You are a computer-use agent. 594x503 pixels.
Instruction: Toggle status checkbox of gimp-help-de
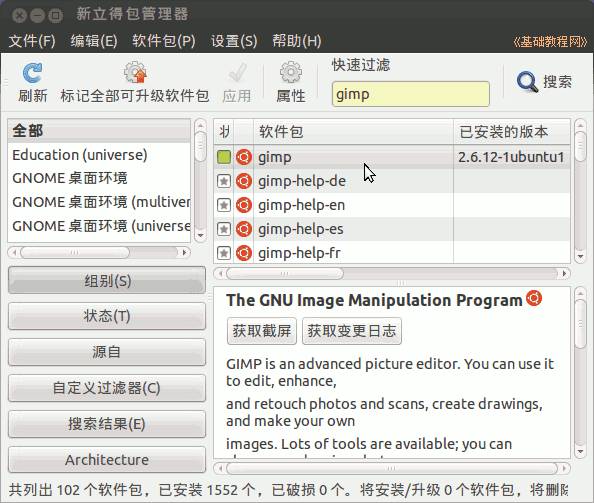pos(224,181)
